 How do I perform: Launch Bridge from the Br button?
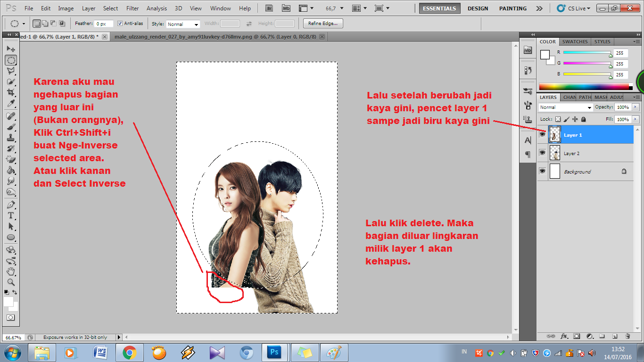pos(269,8)
